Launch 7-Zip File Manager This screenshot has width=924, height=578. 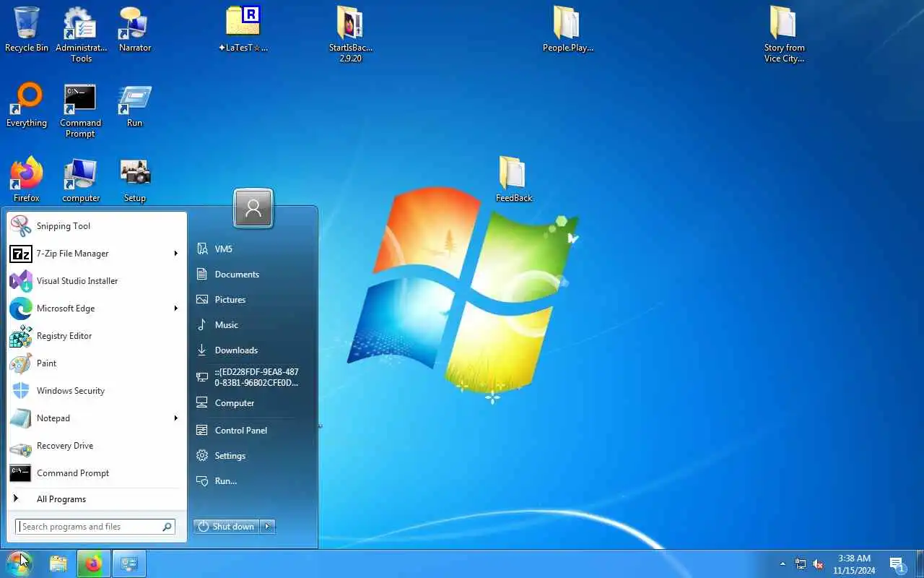coord(97,254)
